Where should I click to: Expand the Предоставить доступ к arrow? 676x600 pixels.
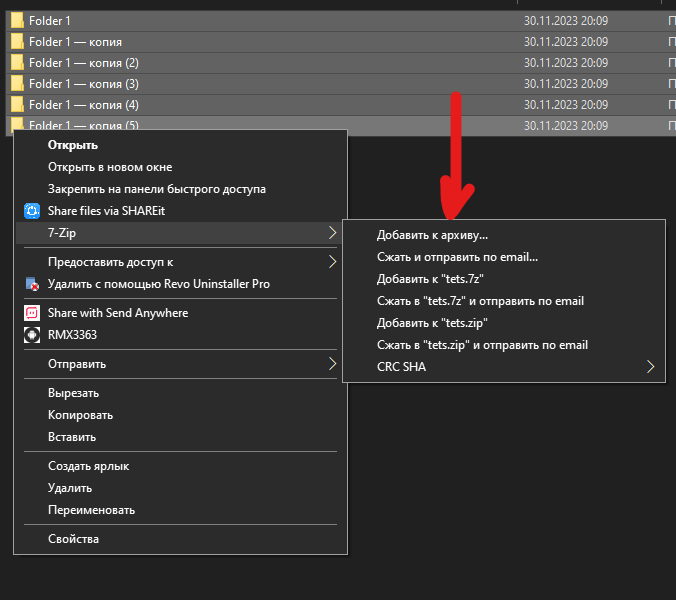tap(332, 262)
